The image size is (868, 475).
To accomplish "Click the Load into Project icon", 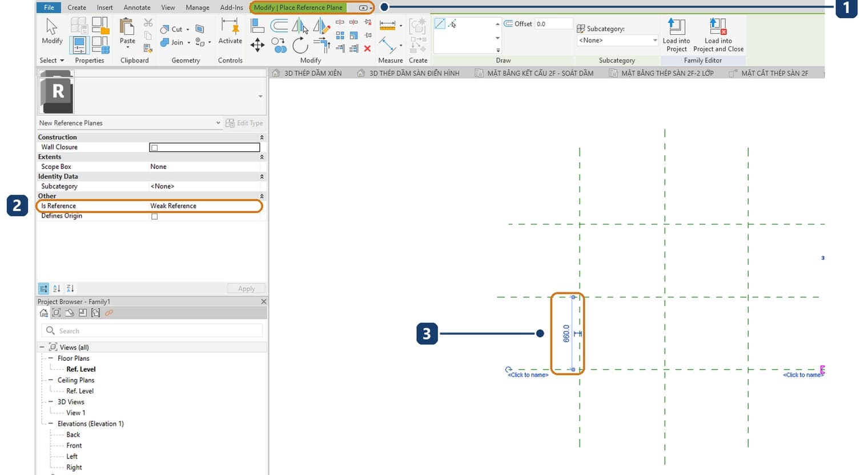I will tap(676, 35).
